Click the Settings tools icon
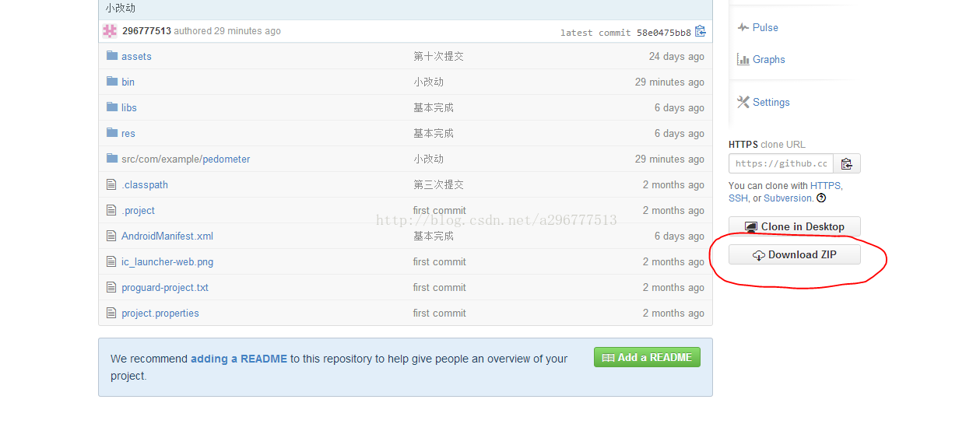This screenshot has height=424, width=980. [743, 102]
